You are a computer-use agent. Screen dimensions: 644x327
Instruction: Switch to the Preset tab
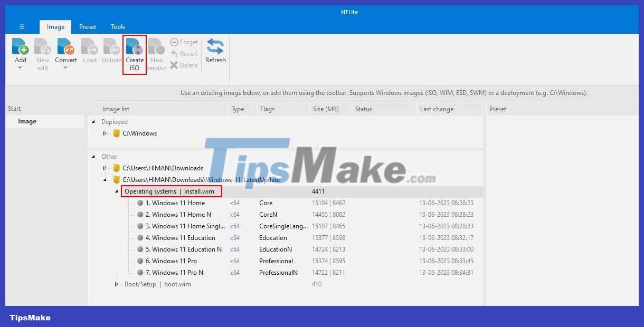point(88,26)
